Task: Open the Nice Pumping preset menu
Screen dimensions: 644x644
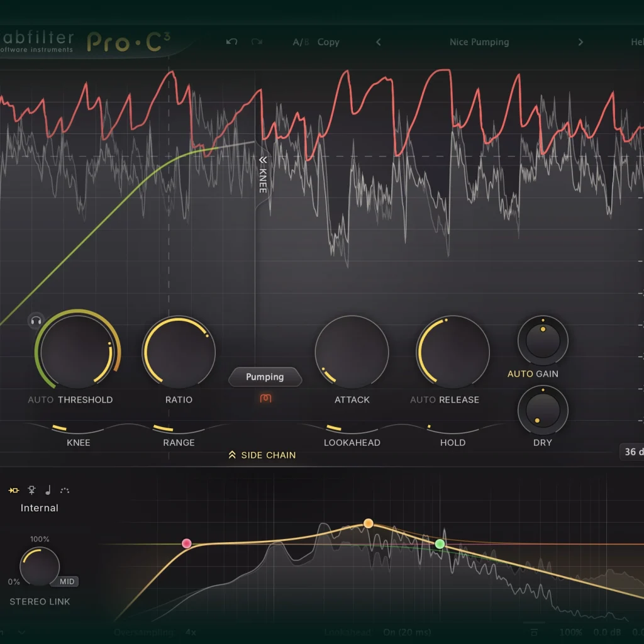Action: click(479, 42)
